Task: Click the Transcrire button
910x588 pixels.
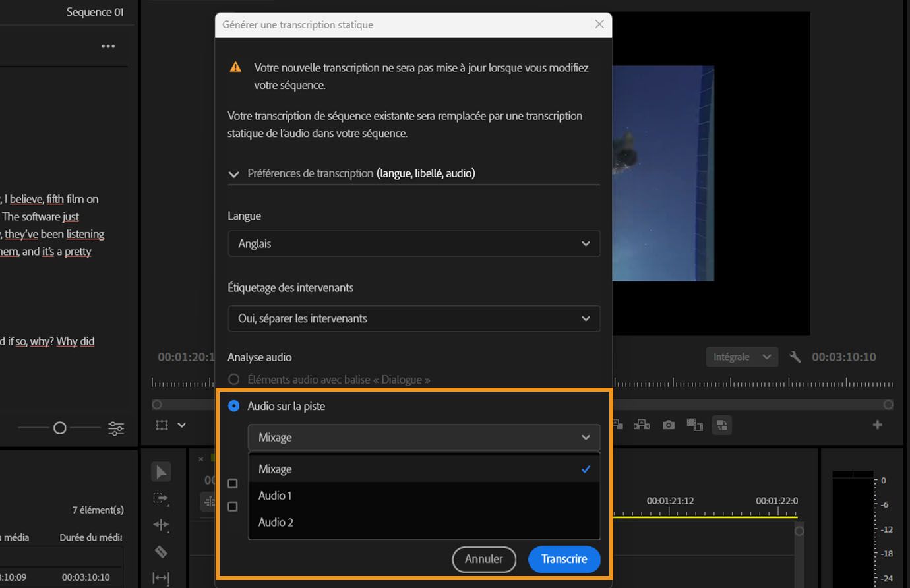Action: [x=564, y=559]
